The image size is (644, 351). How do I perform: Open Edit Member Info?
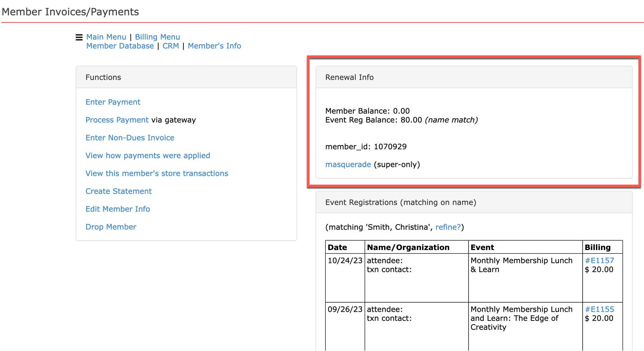point(118,209)
